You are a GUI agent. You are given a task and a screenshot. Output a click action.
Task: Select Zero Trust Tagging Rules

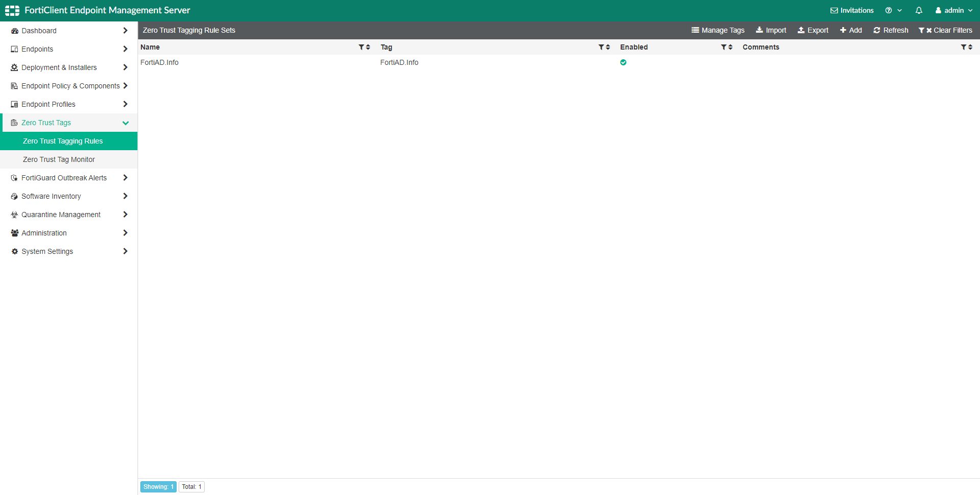[x=69, y=141]
